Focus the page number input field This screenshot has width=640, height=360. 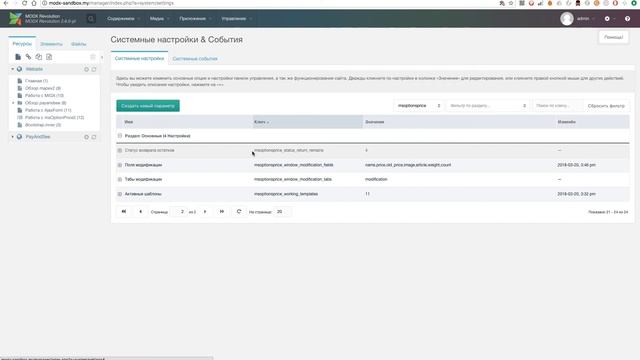tap(180, 211)
